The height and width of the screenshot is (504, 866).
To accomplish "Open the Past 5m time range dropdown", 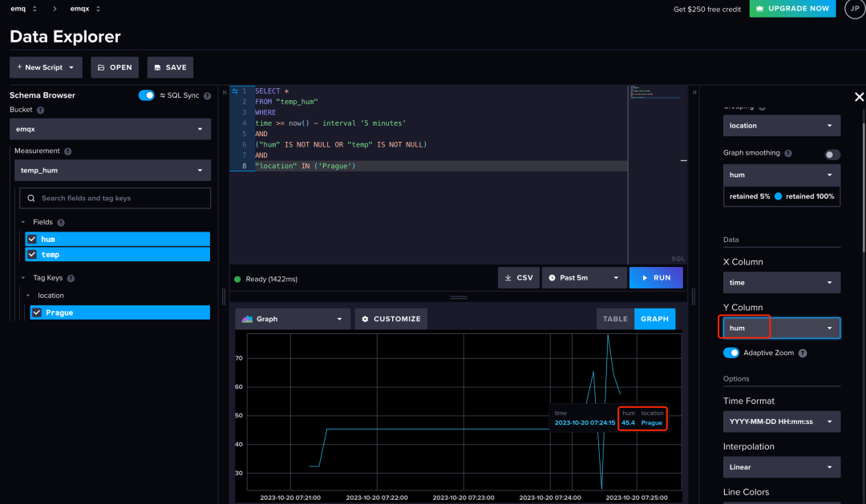I will point(583,277).
